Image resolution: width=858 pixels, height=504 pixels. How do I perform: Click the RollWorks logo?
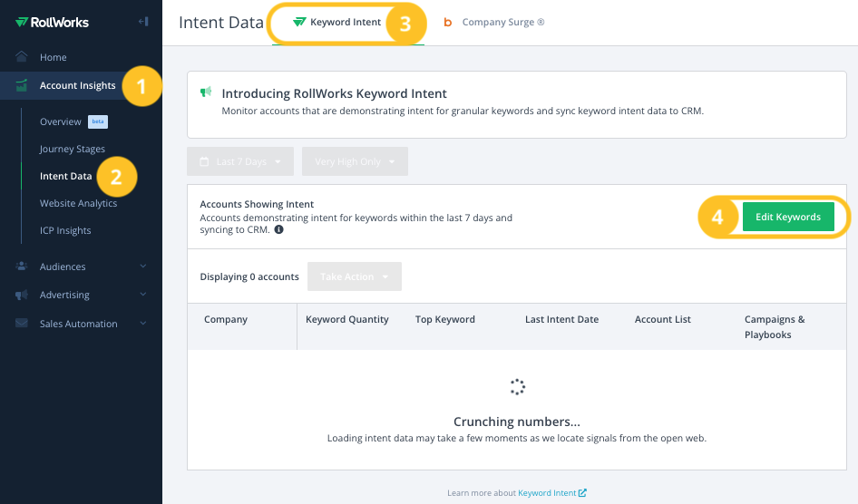(52, 23)
